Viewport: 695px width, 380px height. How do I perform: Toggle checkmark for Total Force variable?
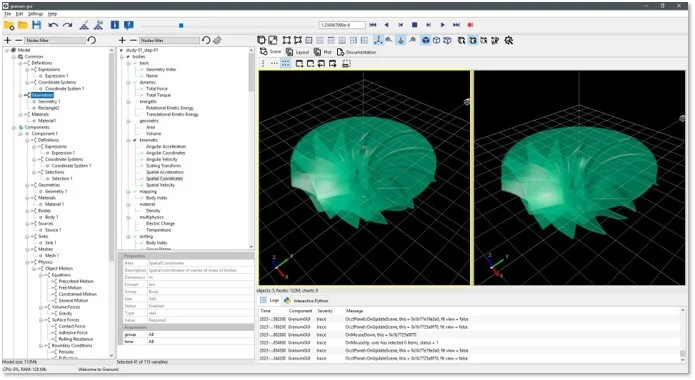click(142, 89)
